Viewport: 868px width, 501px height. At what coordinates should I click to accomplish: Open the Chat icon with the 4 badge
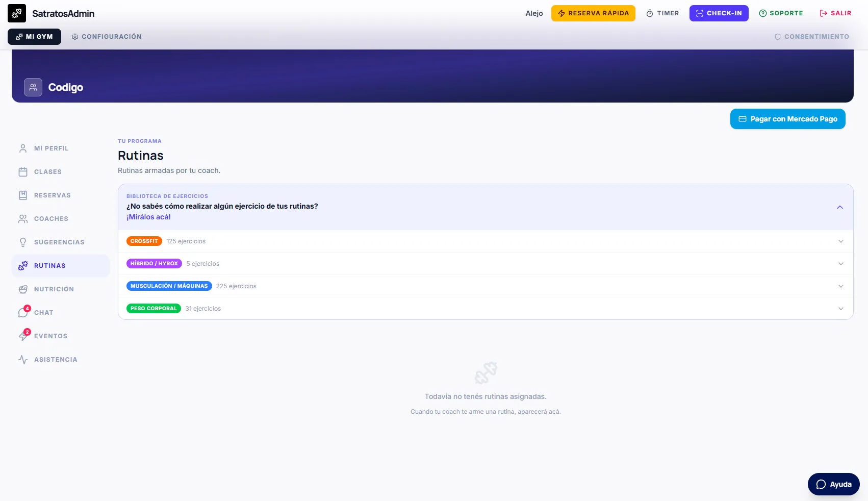point(23,313)
